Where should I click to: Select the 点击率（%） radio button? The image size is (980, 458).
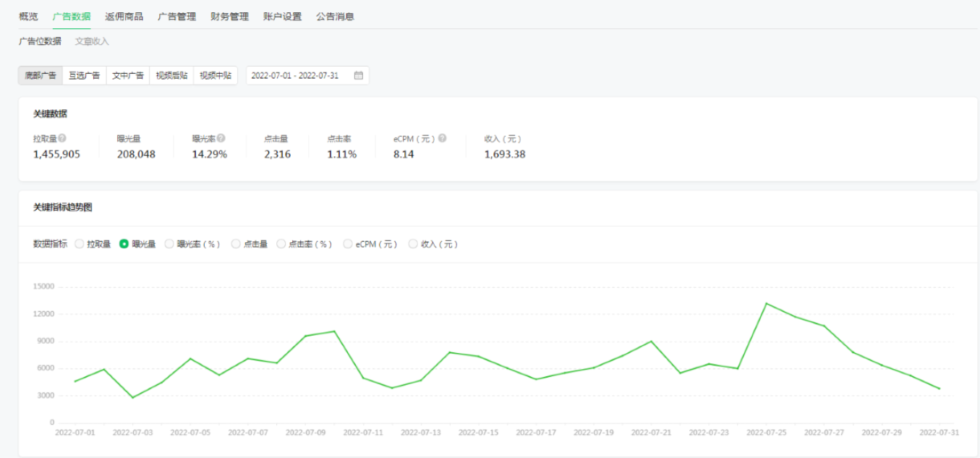(x=281, y=244)
